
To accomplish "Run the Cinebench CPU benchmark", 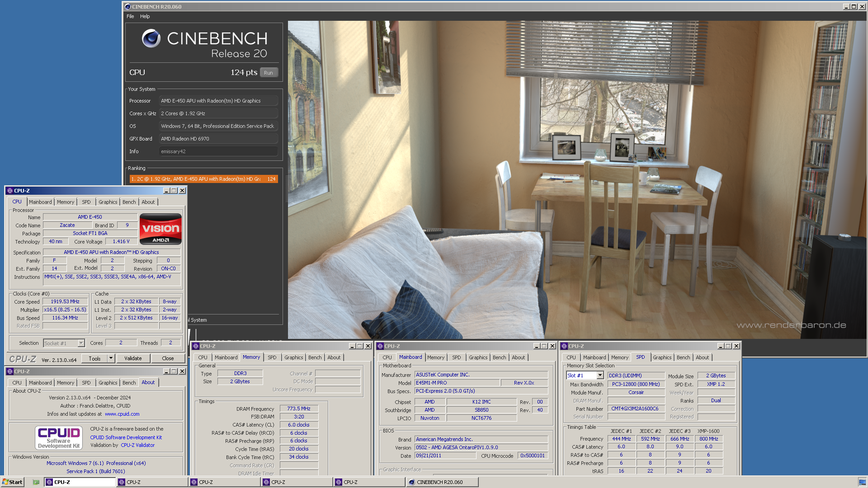I will 269,73.
